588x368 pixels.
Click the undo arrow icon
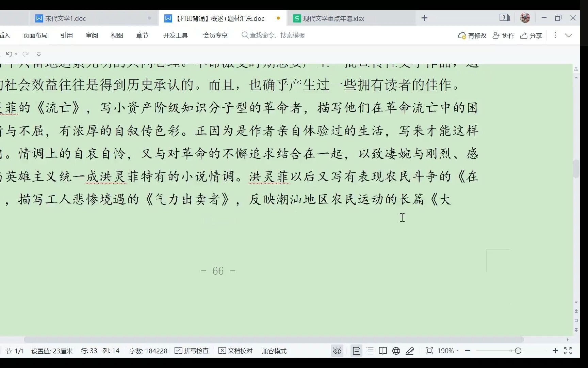point(9,54)
